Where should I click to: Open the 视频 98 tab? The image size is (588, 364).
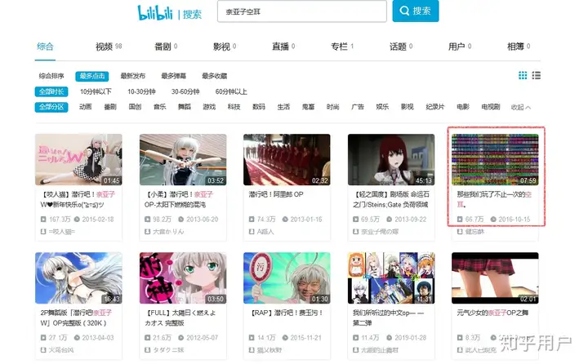coord(109,47)
